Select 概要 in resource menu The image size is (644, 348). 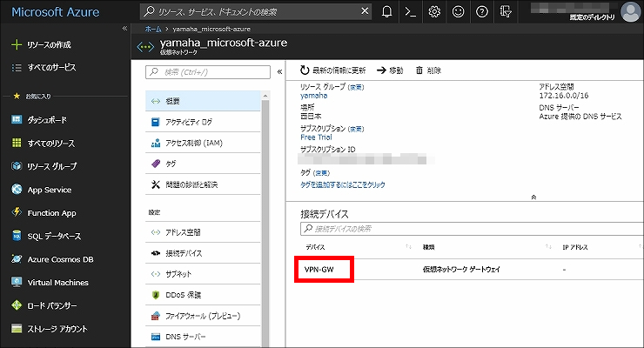(x=203, y=101)
